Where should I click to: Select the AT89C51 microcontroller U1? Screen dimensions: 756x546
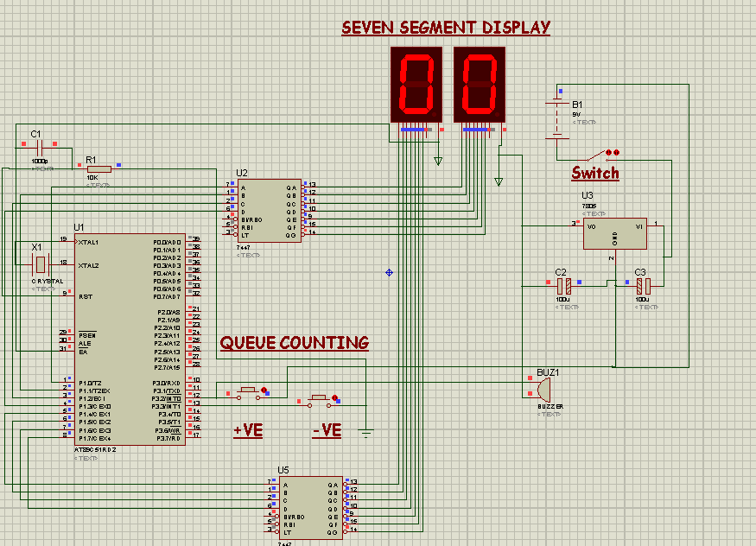(130, 337)
